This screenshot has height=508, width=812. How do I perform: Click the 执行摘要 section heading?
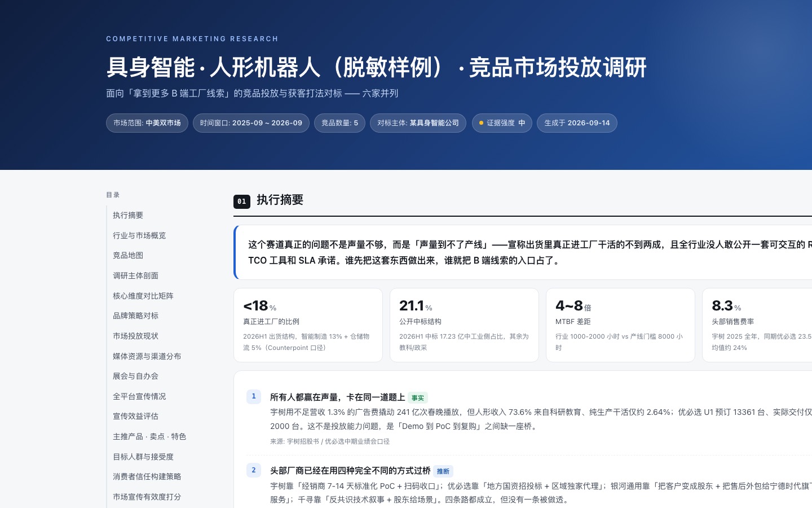(280, 200)
